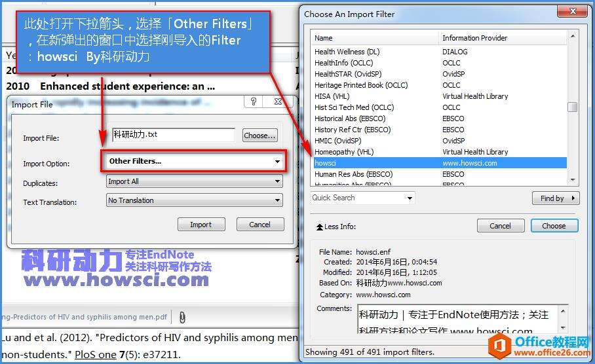595x364 pixels.
Task: Click the paperclip attachment icon
Action: point(182,317)
